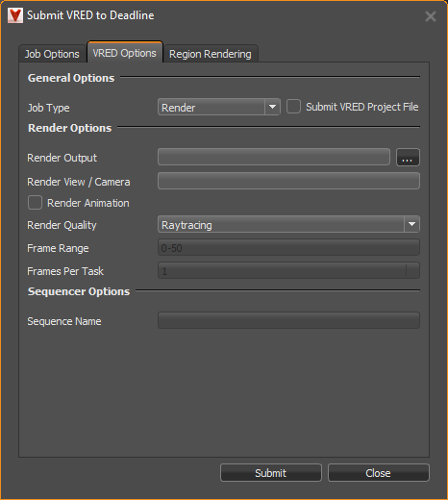Click the Sequence Name input field
Image resolution: width=448 pixels, height=500 pixels.
(x=288, y=320)
